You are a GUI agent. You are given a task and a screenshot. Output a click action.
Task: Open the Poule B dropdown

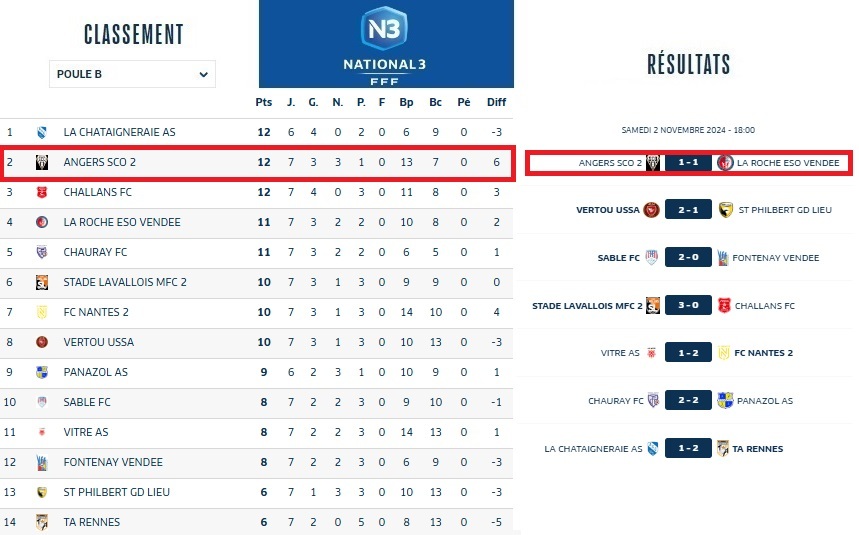click(132, 74)
